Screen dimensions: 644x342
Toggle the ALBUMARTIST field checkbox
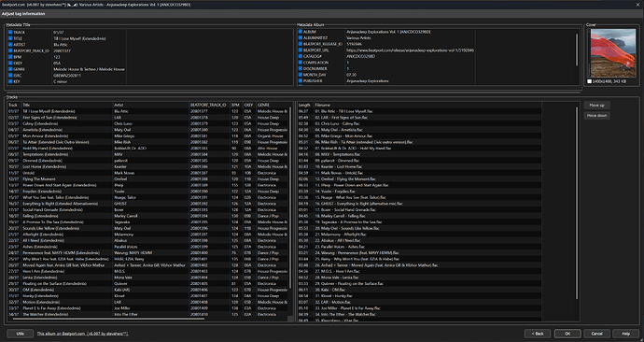tap(301, 37)
